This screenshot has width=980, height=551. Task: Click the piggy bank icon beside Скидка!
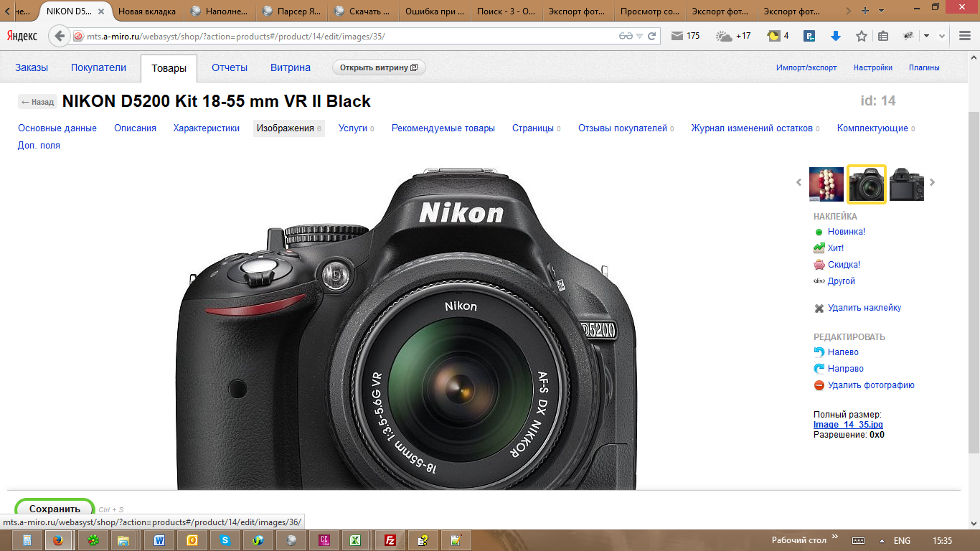tap(819, 265)
